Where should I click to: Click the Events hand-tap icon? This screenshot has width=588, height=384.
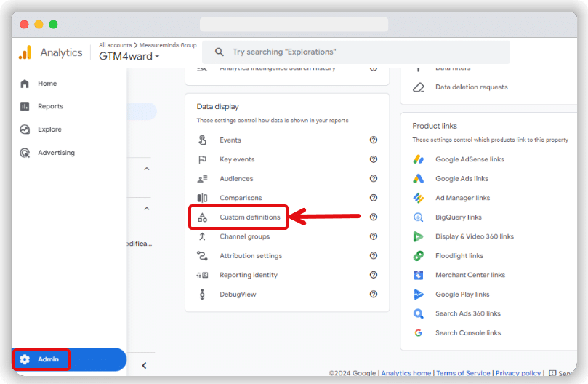click(x=202, y=140)
